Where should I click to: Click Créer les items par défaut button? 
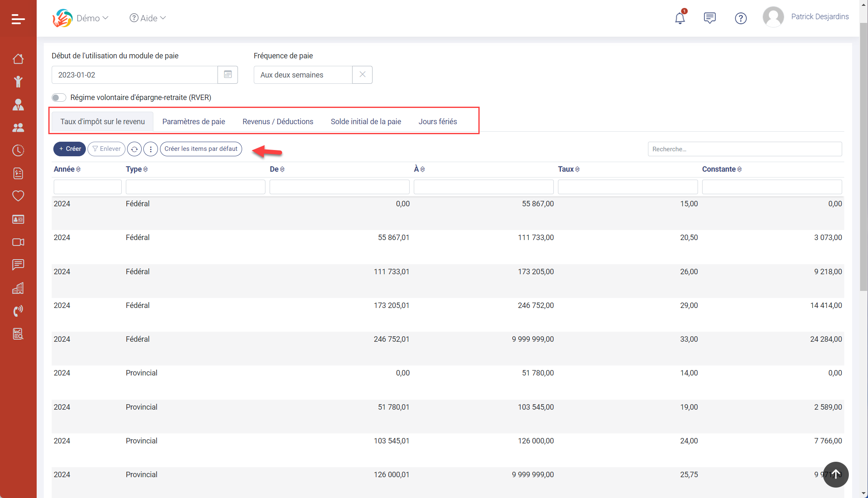pos(201,149)
